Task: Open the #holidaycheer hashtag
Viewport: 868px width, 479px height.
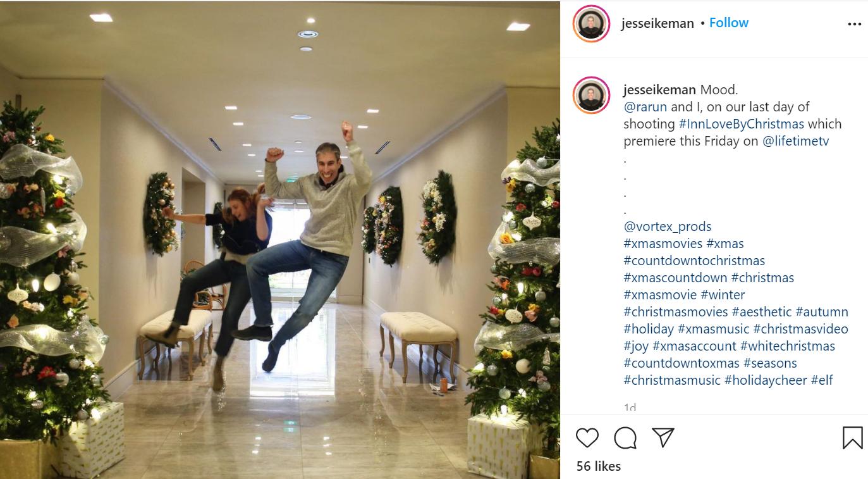Action: [766, 380]
